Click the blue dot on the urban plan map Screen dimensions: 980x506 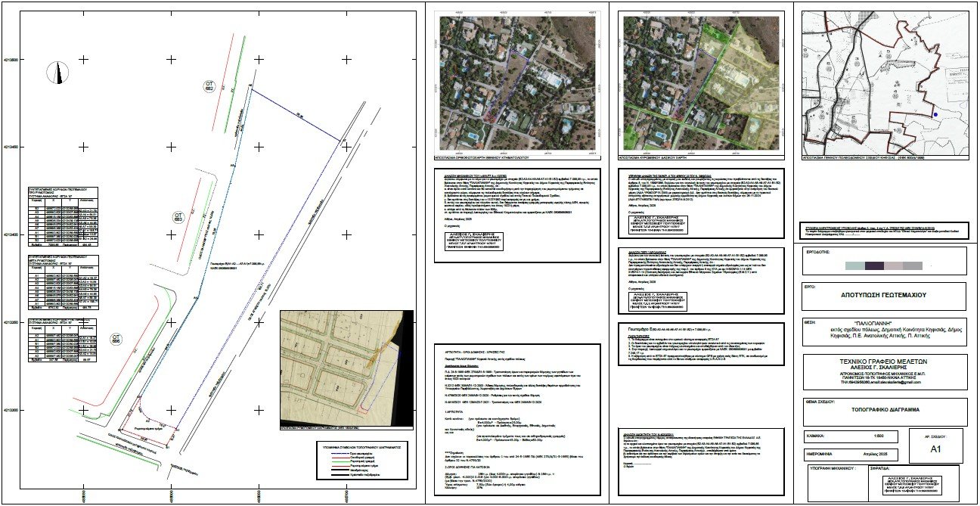935,115
